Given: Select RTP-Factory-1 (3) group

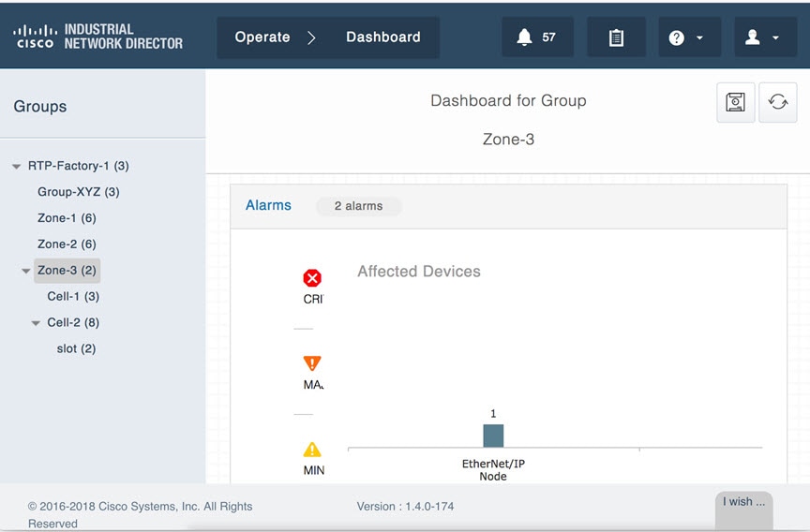Looking at the screenshot, I should pos(79,166).
